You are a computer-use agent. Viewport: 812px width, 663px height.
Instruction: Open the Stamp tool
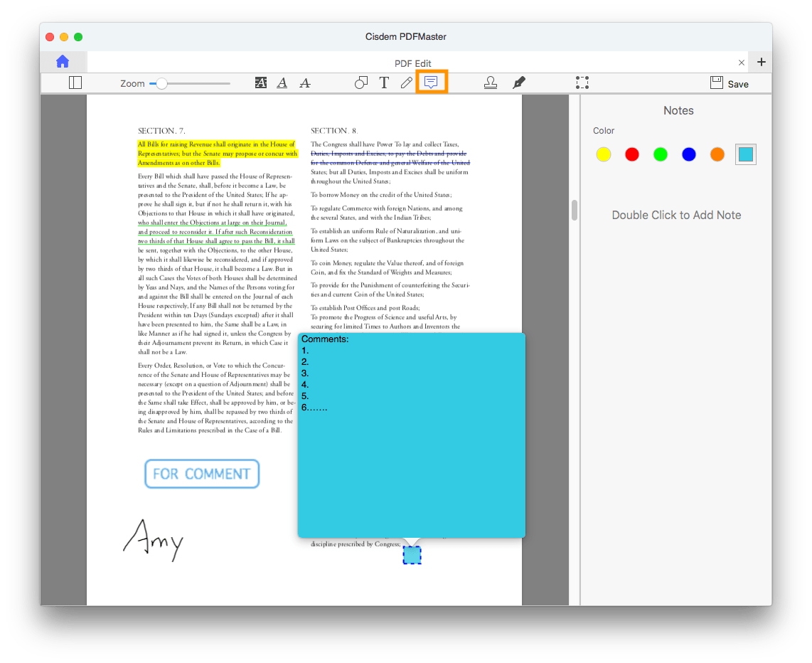pos(491,83)
